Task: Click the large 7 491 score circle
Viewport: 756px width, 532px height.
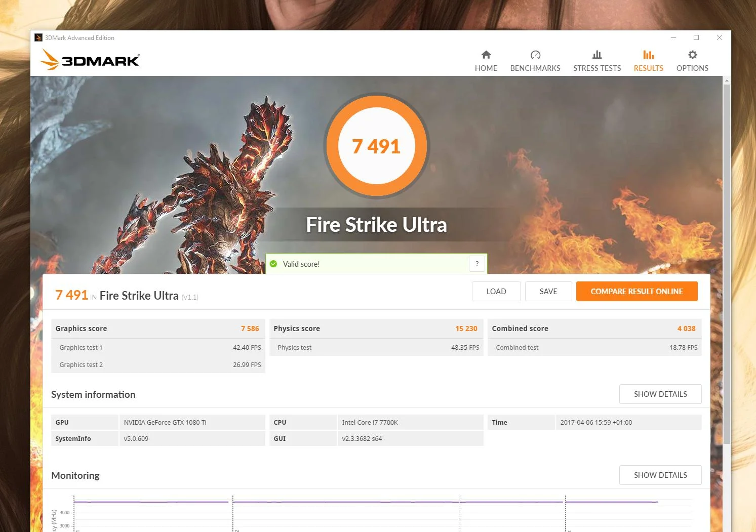Action: pos(376,146)
